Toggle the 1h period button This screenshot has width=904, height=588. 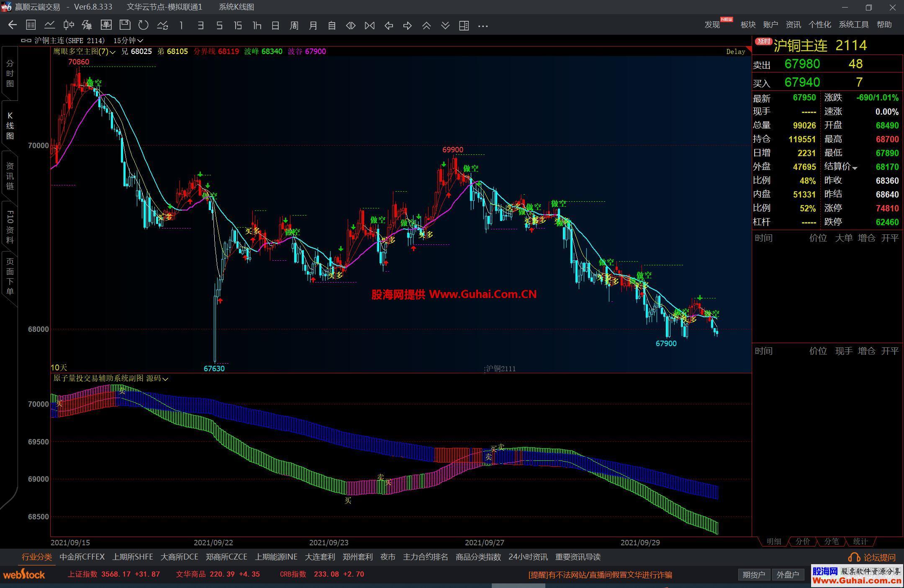click(257, 26)
